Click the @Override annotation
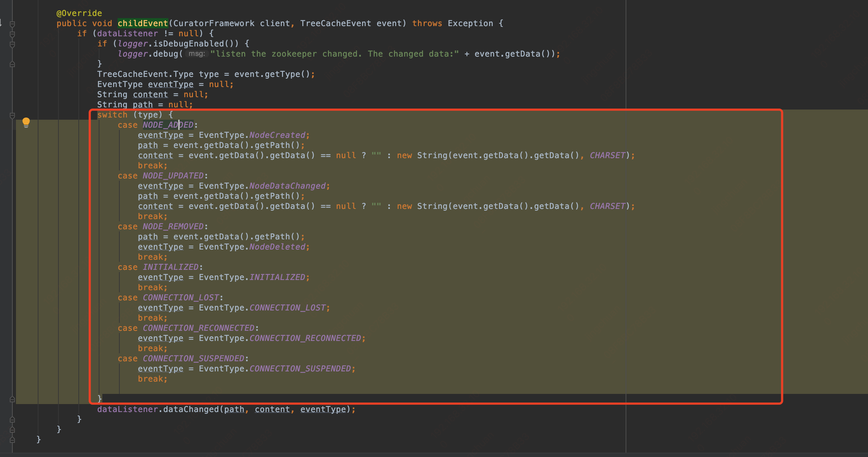The image size is (868, 457). (x=79, y=13)
